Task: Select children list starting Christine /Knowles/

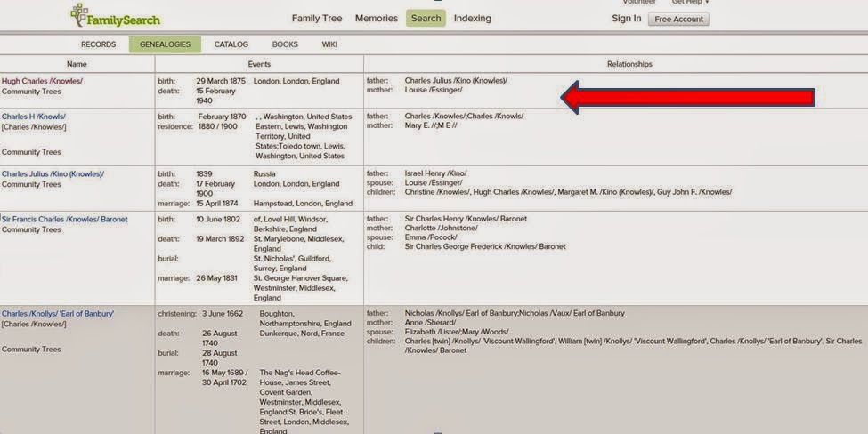Action: (x=568, y=192)
